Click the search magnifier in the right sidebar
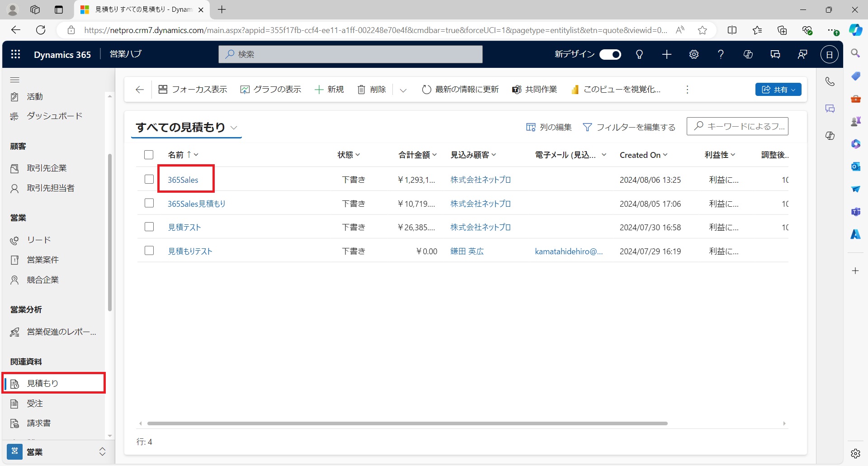This screenshot has height=466, width=868. [x=856, y=53]
